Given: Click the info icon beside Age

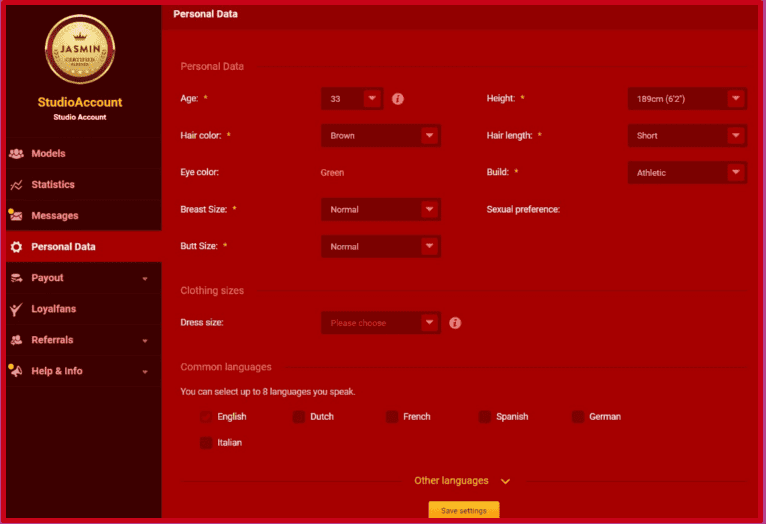Looking at the screenshot, I should [398, 99].
